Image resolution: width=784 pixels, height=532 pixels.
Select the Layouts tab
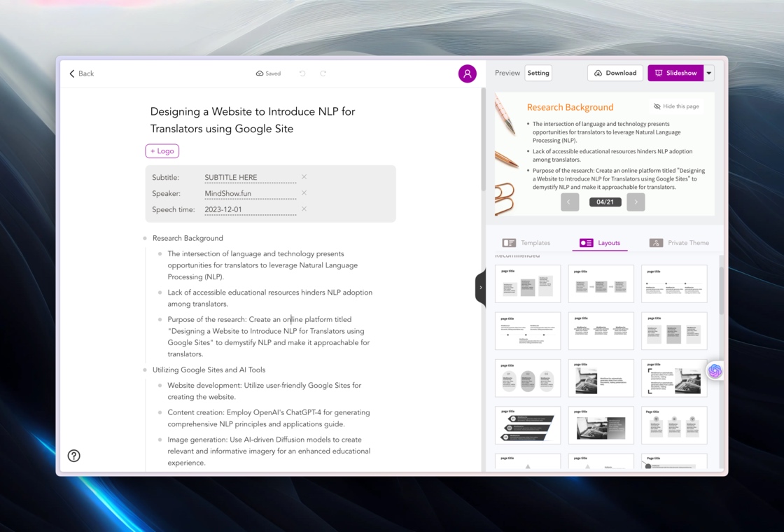pos(600,243)
